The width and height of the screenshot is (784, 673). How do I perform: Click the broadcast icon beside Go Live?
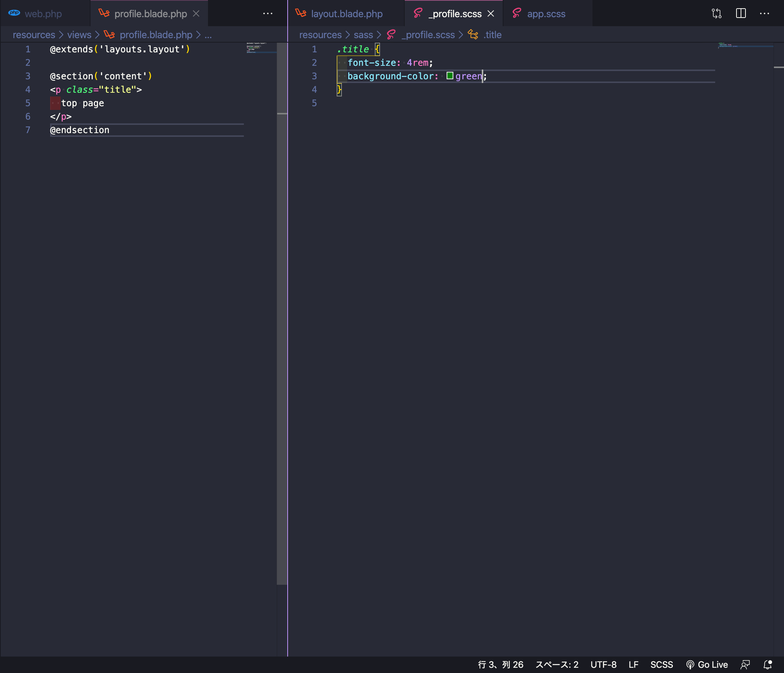coord(690,665)
